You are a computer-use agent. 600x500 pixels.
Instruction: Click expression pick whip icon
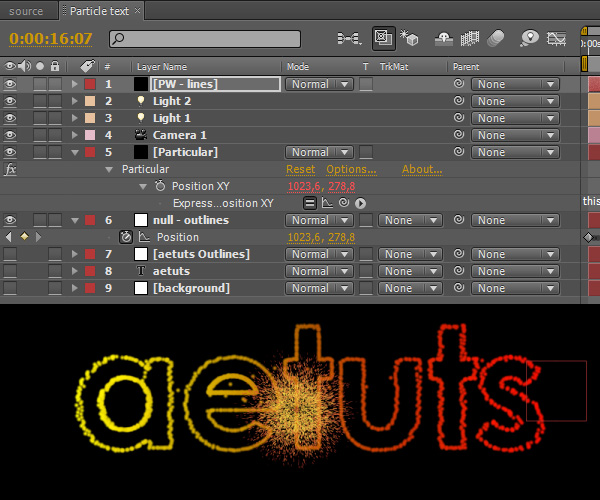point(344,203)
